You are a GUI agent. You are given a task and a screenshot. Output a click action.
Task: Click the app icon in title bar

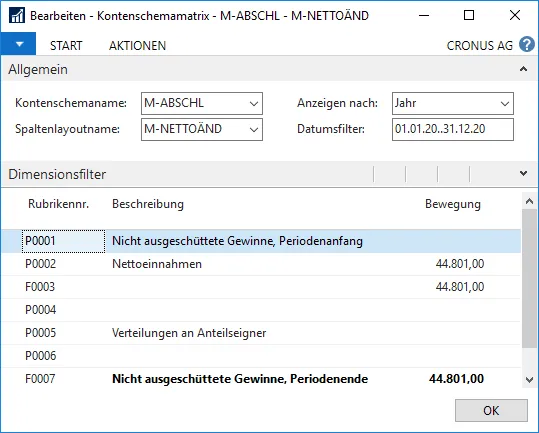pos(17,15)
